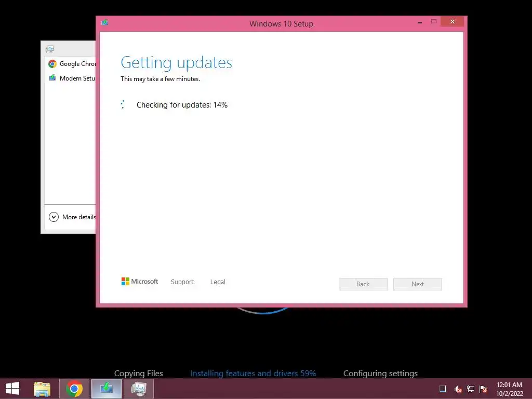Click the Next button in Setup
The width and height of the screenshot is (532, 399).
click(x=417, y=284)
